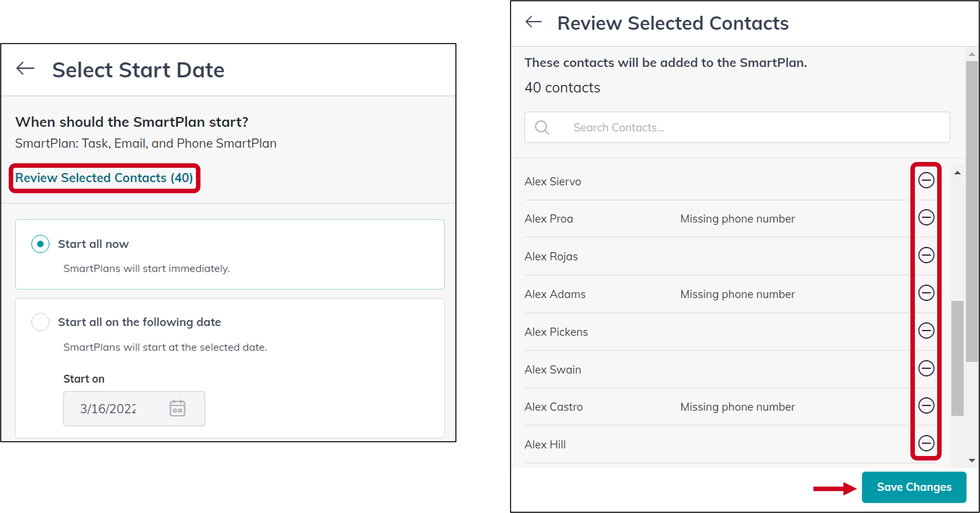The height and width of the screenshot is (513, 980).
Task: Focus the Search Contacts field
Action: [737, 128]
